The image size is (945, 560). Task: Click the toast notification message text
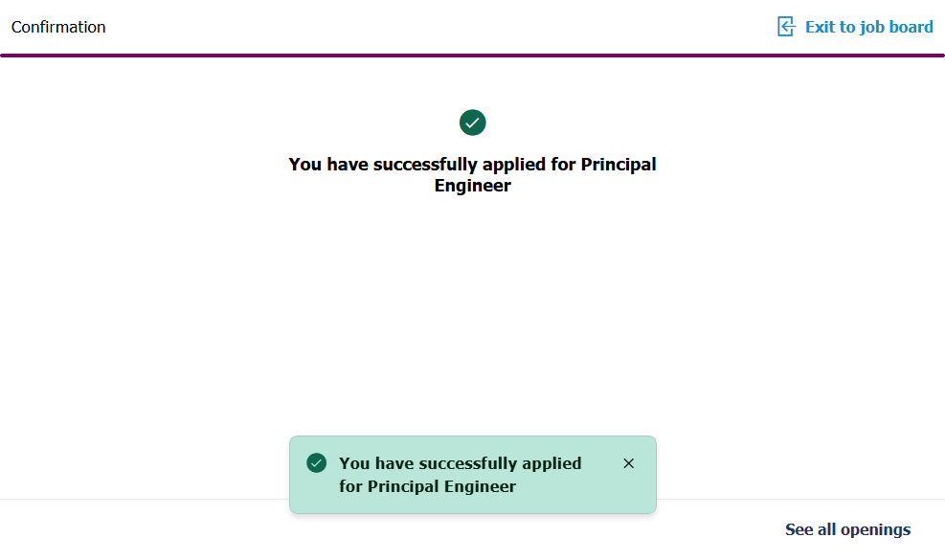tap(460, 475)
